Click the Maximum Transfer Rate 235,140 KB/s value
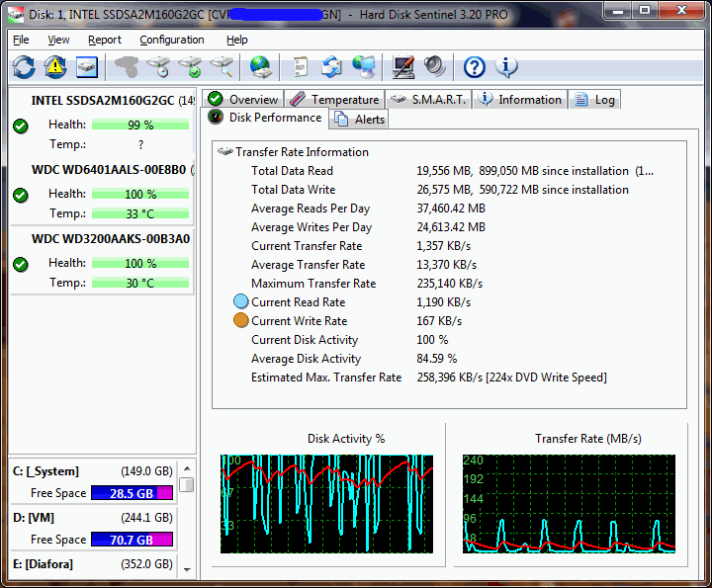 tap(450, 283)
